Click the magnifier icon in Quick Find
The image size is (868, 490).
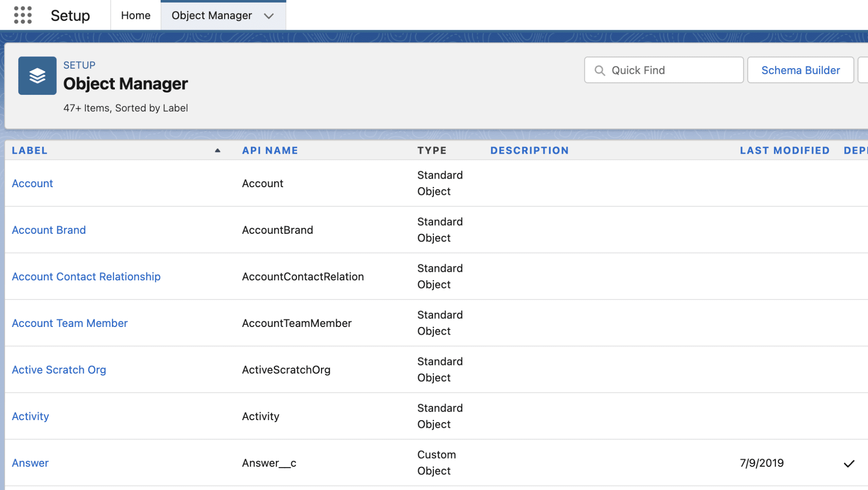point(600,70)
